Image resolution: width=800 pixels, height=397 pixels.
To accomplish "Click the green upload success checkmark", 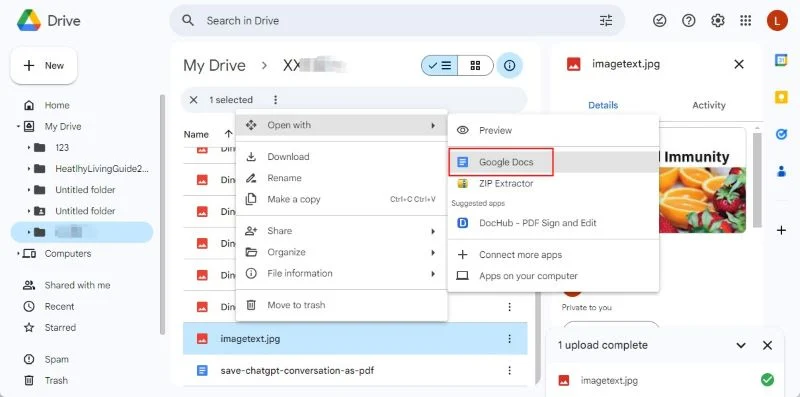I will pos(767,380).
